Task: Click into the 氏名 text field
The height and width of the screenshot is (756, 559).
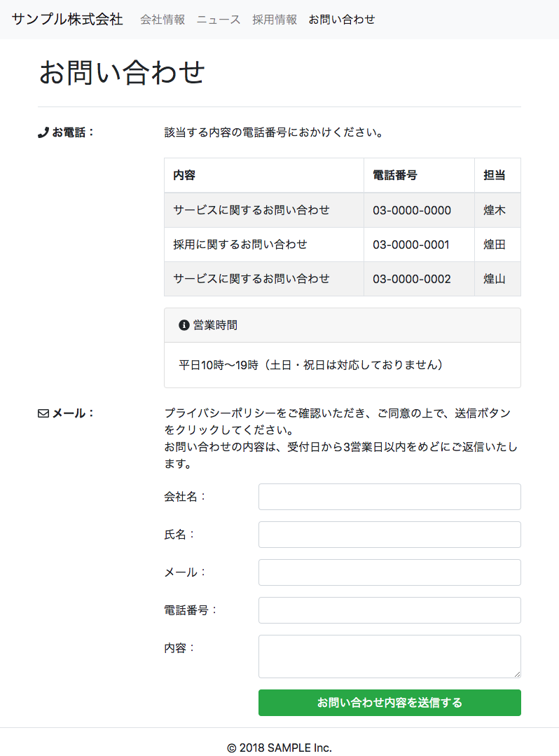Action: pyautogui.click(x=389, y=535)
